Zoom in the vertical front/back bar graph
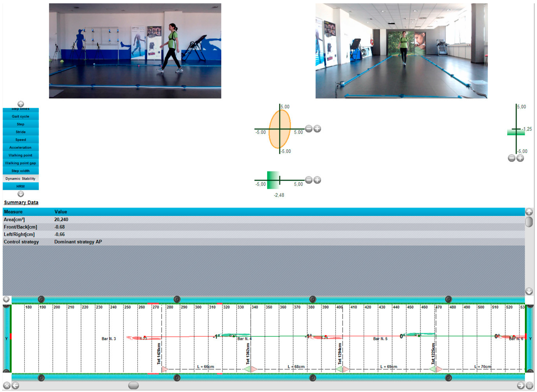The image size is (537, 392). point(520,158)
